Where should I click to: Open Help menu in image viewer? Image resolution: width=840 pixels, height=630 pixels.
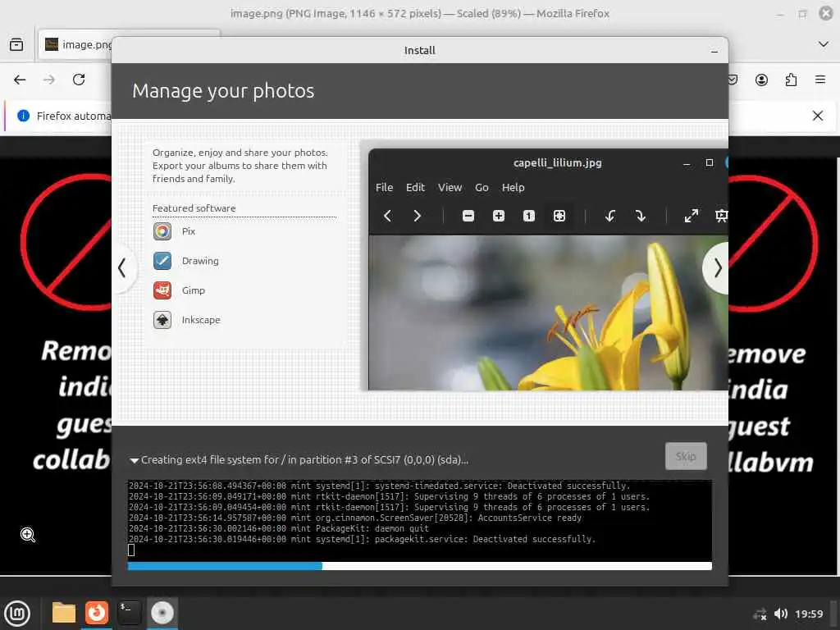[514, 188]
